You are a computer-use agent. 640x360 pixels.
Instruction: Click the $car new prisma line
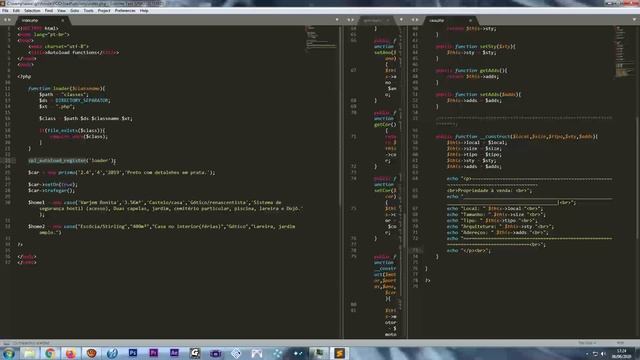(x=122, y=172)
